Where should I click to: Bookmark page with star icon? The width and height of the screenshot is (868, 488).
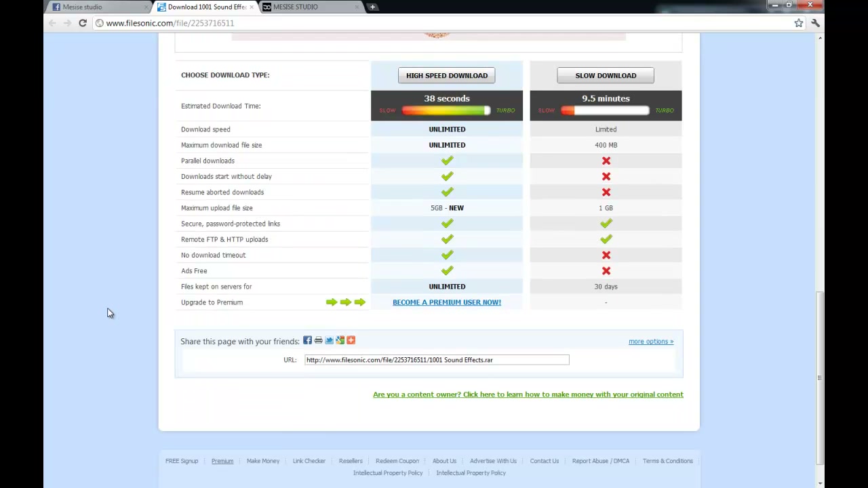799,23
